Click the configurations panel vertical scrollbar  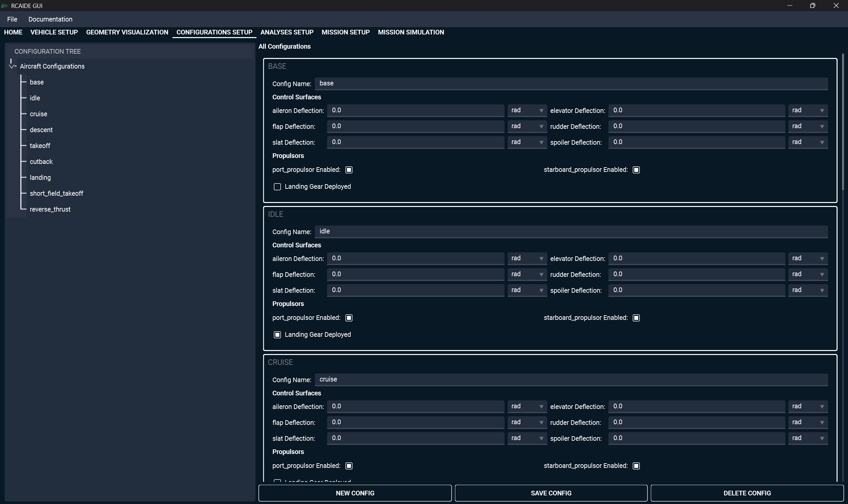[843, 122]
